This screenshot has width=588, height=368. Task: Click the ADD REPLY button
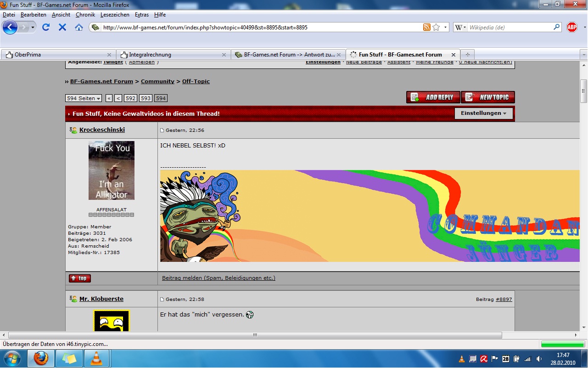[x=433, y=97]
